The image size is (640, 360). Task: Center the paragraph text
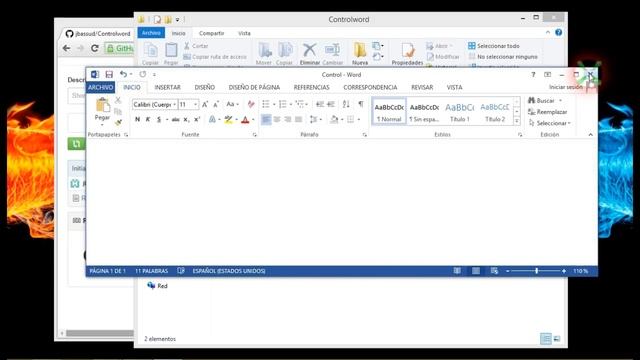click(277, 119)
